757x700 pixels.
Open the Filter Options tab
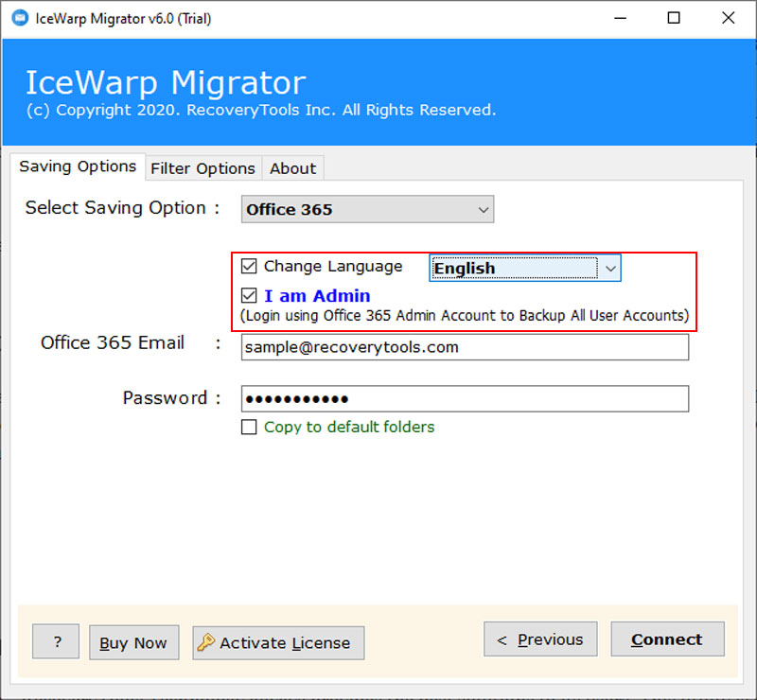[202, 168]
